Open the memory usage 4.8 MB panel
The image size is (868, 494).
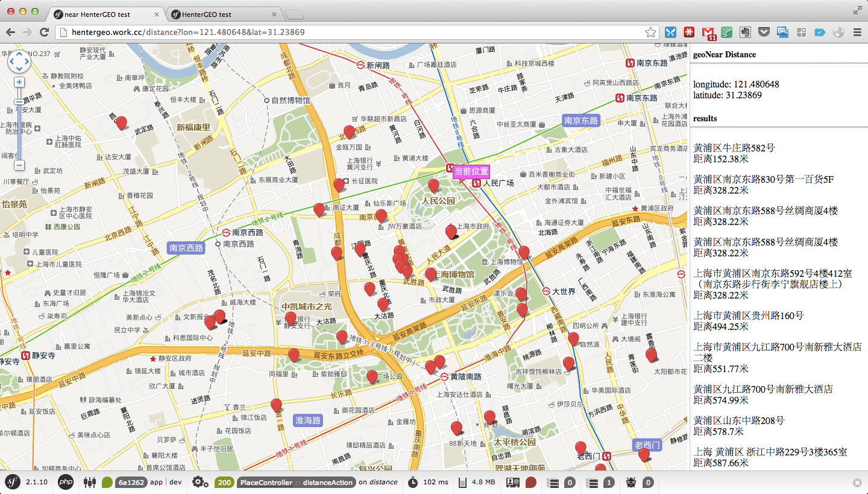pyautogui.click(x=463, y=482)
